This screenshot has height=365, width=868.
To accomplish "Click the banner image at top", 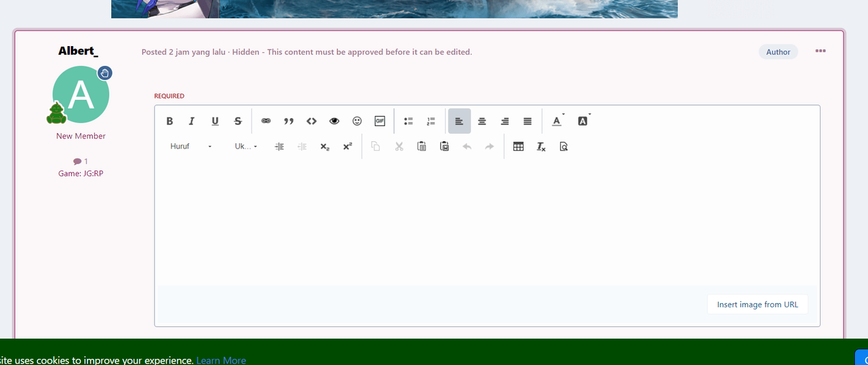I will point(394,9).
